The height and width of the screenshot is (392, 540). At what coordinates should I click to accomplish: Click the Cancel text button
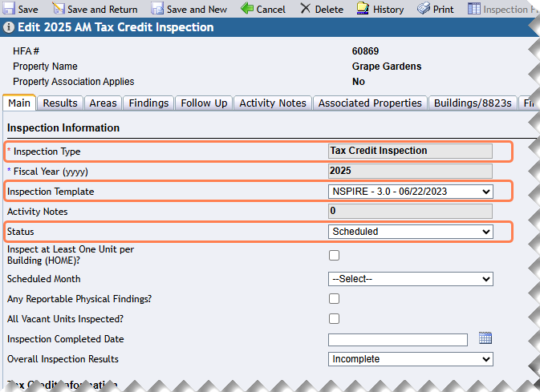270,10
